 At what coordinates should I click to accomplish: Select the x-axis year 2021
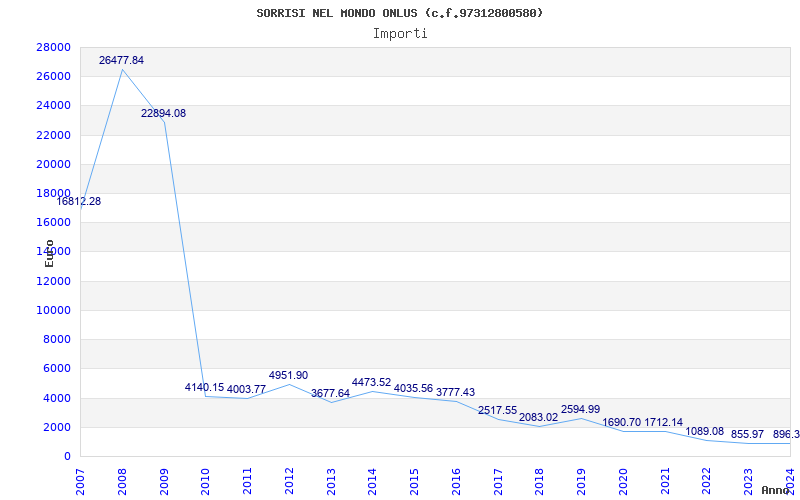[x=665, y=481]
